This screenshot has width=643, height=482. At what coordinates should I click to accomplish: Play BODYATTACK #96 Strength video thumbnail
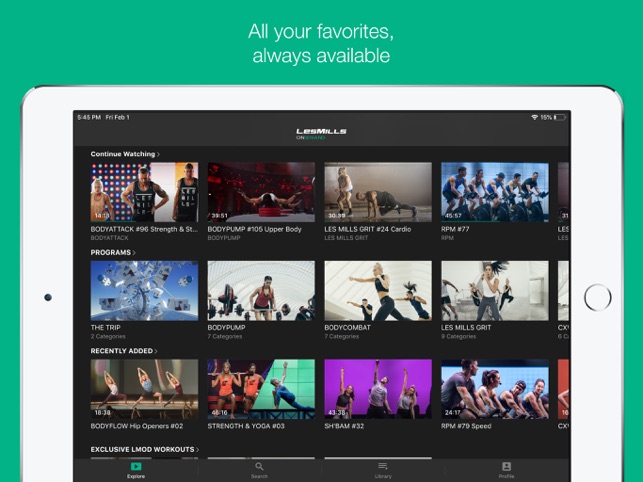pyautogui.click(x=144, y=192)
